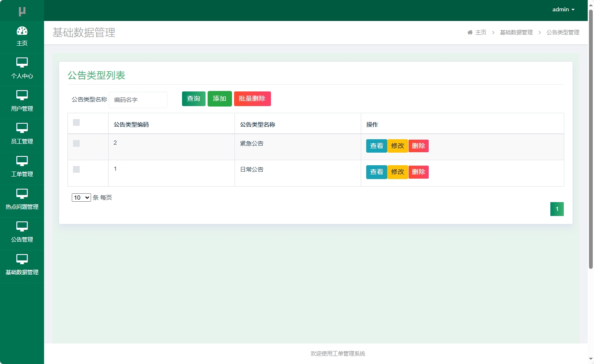Click the 个人中心 monitor icon in sidebar

click(22, 63)
